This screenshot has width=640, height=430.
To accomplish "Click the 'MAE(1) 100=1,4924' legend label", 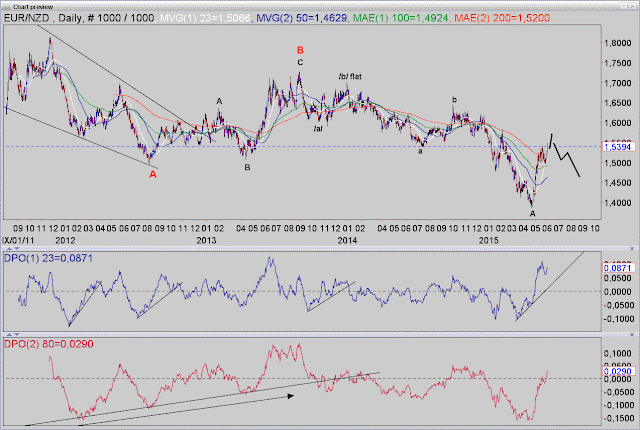I will pos(401,18).
